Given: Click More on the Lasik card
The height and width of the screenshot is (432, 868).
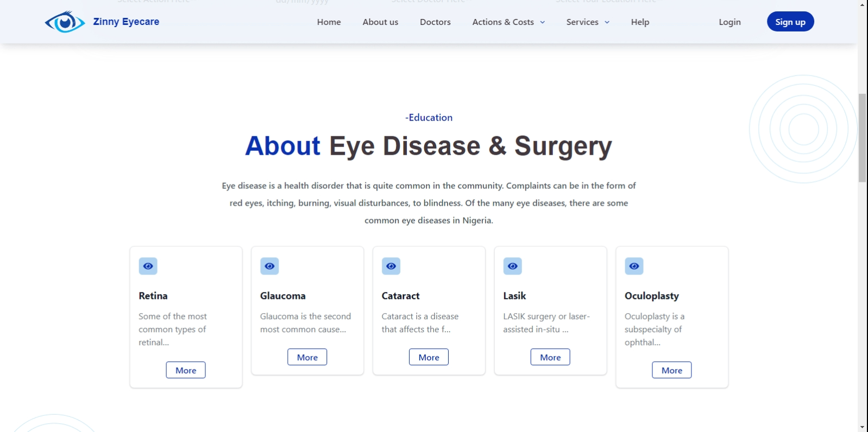Looking at the screenshot, I should click(550, 357).
